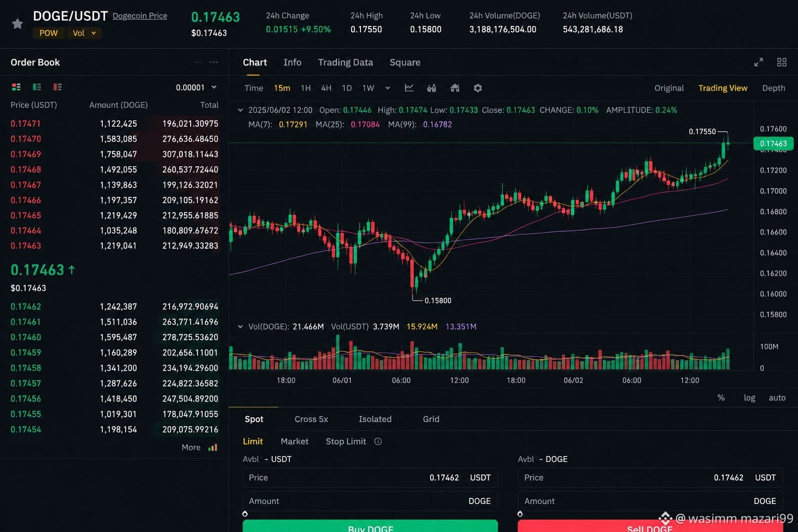Open the Trading Data tab
The height and width of the screenshot is (532, 798).
click(x=345, y=62)
